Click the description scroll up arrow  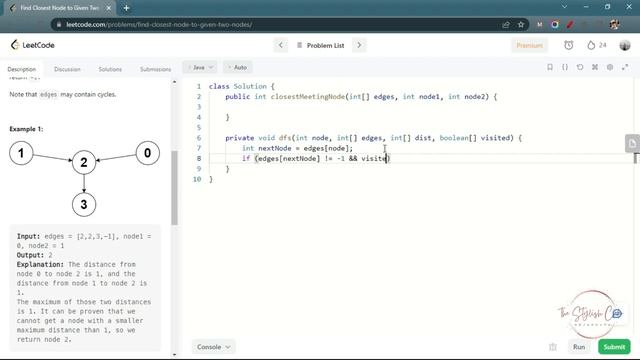(174, 82)
